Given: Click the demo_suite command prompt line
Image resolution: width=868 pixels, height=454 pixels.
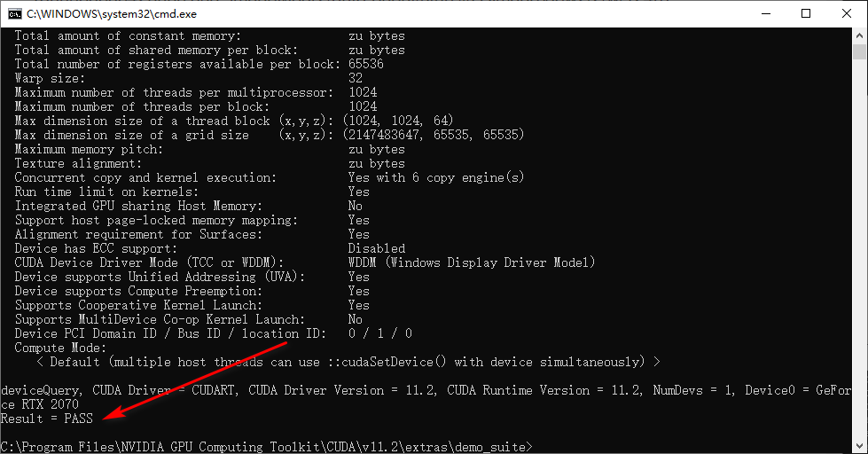Looking at the screenshot, I should click(266, 445).
